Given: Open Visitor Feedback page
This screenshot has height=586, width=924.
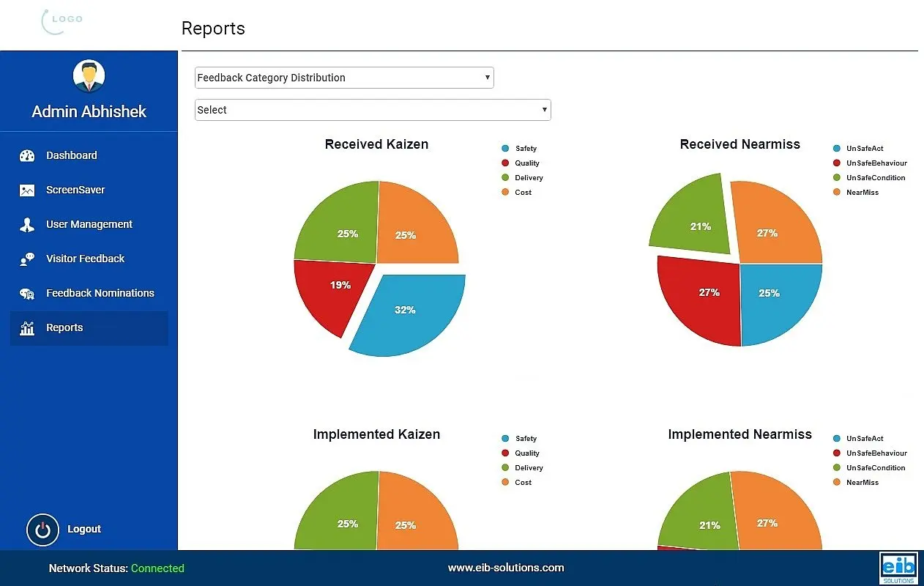Looking at the screenshot, I should click(89, 259).
